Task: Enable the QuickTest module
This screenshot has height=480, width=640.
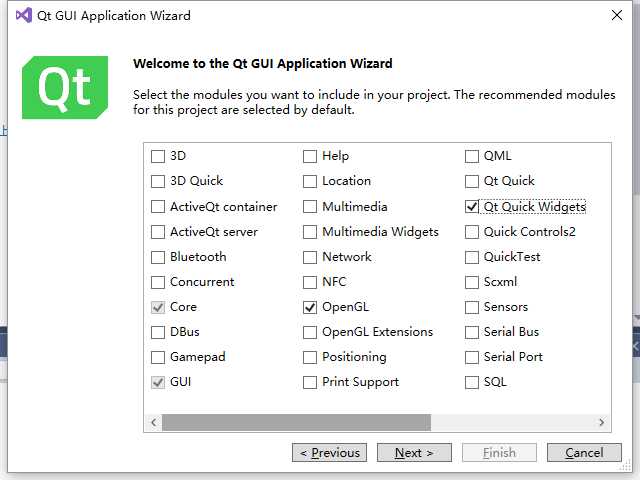Action: (x=472, y=257)
